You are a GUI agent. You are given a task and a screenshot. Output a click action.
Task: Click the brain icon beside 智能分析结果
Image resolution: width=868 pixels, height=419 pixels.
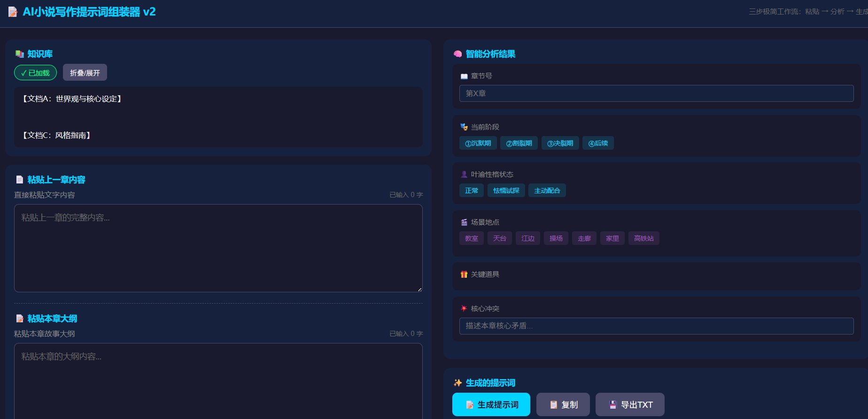457,54
